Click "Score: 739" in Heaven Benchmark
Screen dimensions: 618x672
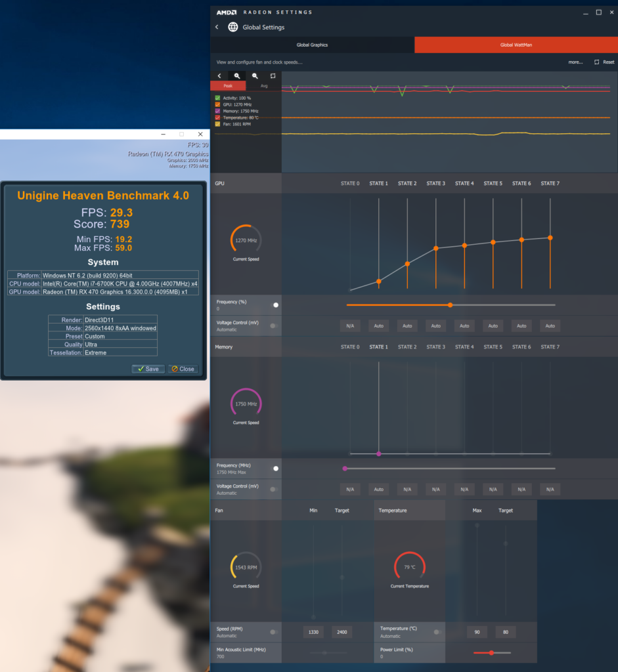click(x=101, y=224)
